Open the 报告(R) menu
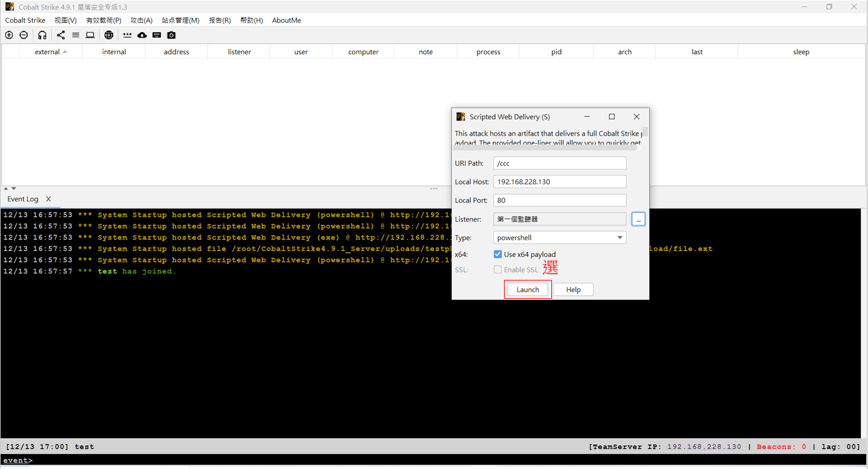This screenshot has width=868, height=469. pyautogui.click(x=220, y=20)
